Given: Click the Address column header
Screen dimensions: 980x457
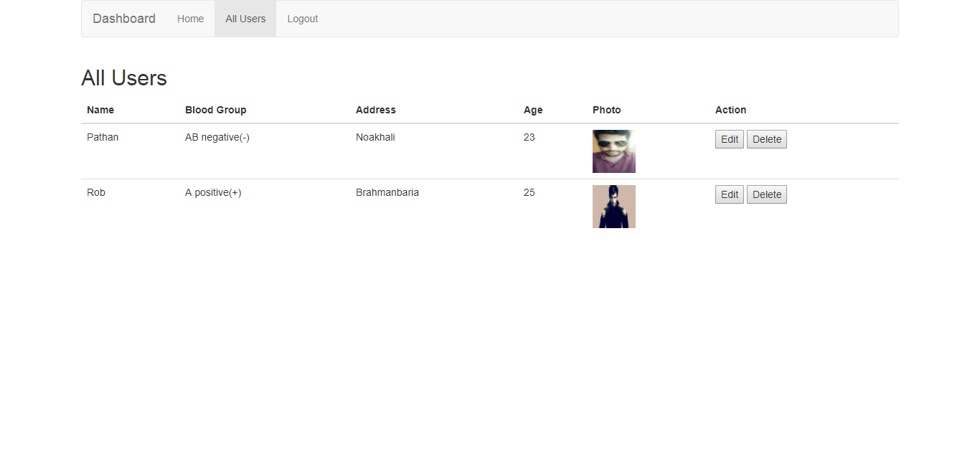Looking at the screenshot, I should pos(375,110).
